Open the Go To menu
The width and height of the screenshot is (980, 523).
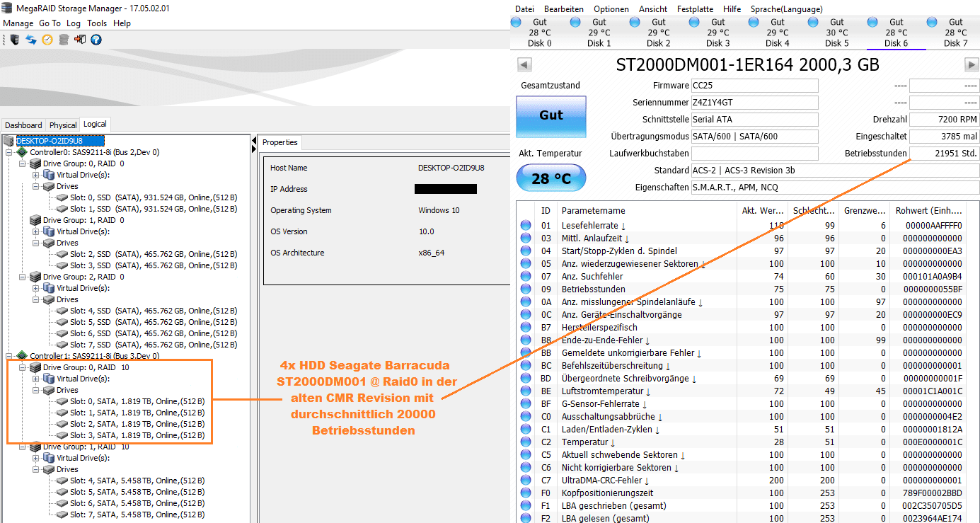pyautogui.click(x=50, y=23)
